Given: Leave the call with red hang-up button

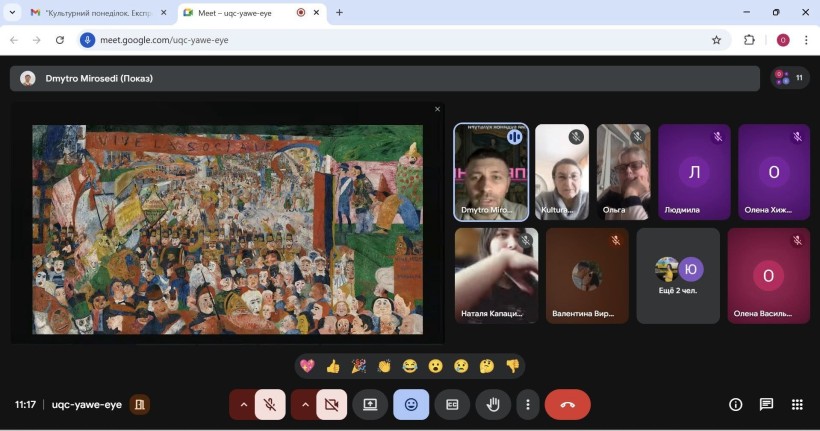Looking at the screenshot, I should point(567,404).
